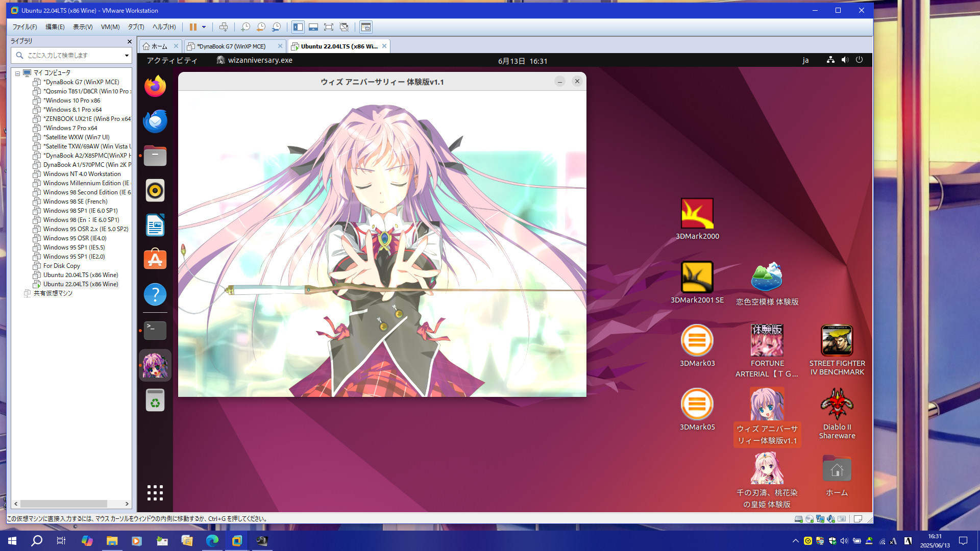Click the アクティビティ button in Ubuntu top bar

tap(172, 60)
